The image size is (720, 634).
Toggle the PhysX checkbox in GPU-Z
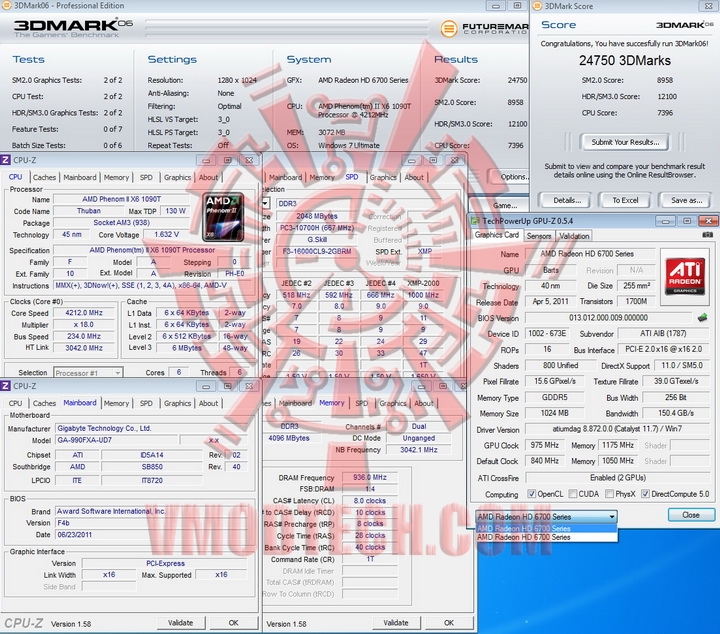click(609, 494)
